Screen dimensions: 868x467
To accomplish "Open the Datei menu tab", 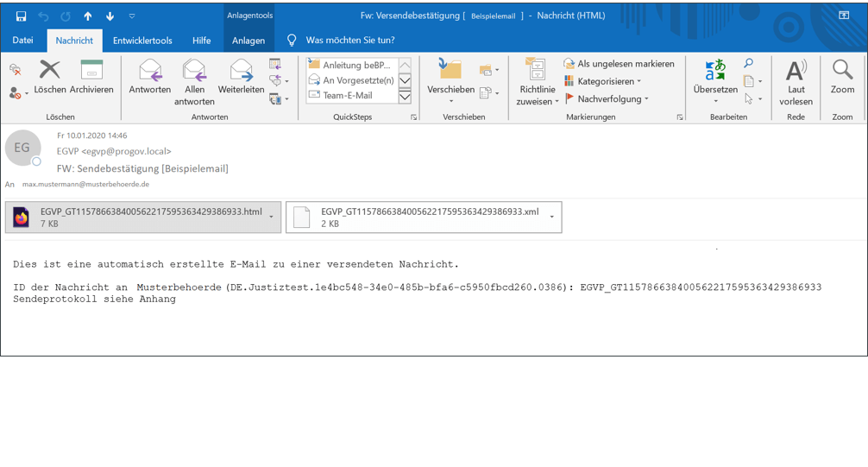I will coord(22,41).
